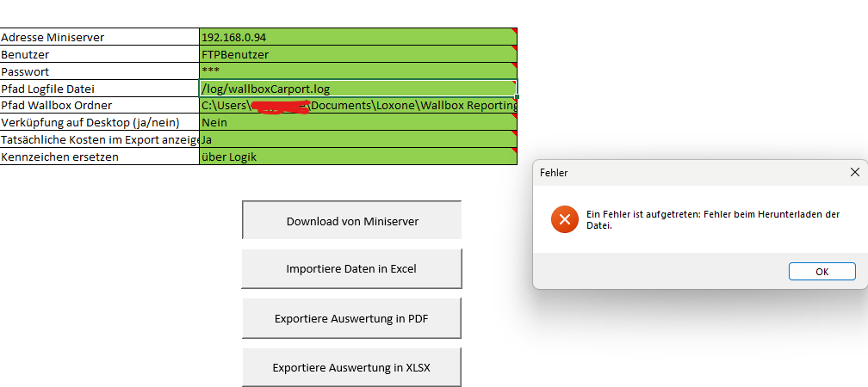The width and height of the screenshot is (868, 387).
Task: Click the Download von Miniserver button
Action: (x=352, y=221)
